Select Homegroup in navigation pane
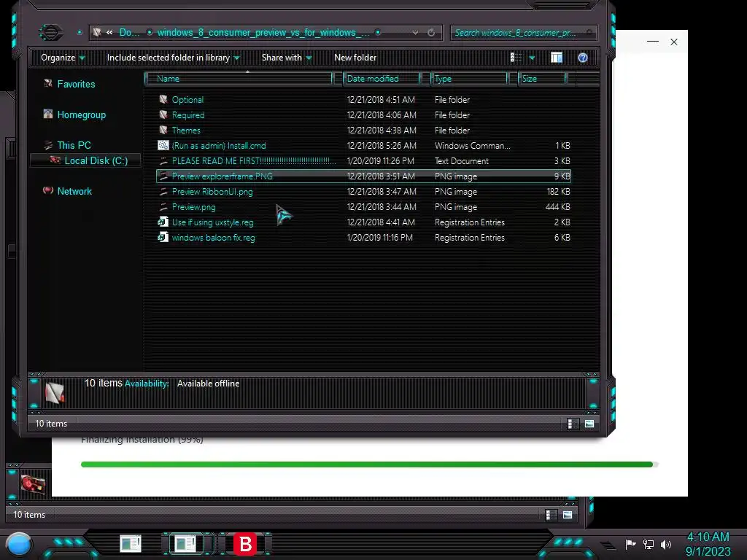 pos(82,114)
